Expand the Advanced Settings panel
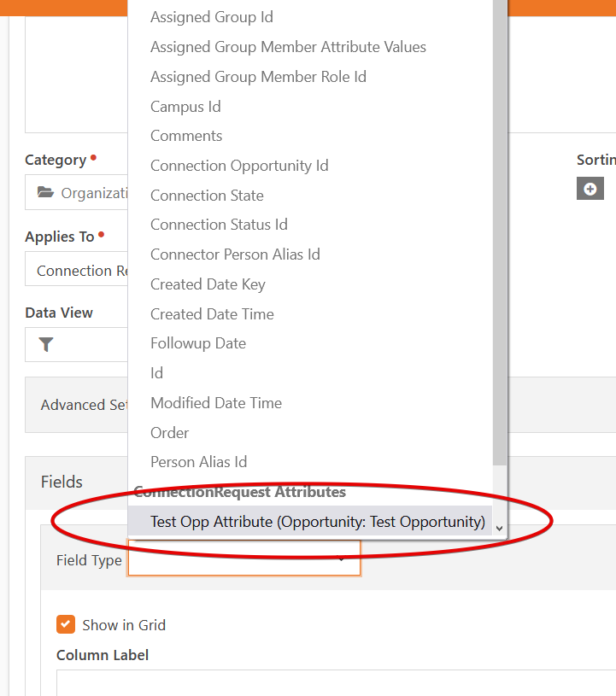616x696 pixels. (x=85, y=405)
